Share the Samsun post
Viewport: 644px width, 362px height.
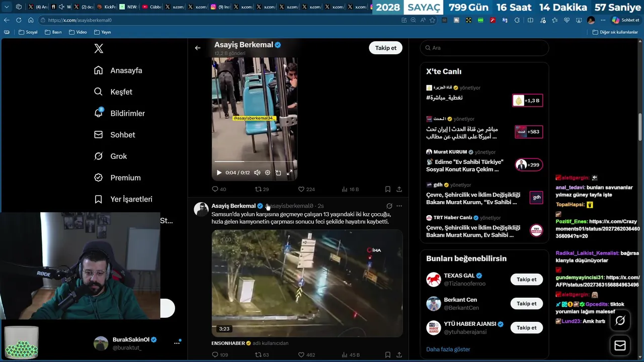pyautogui.click(x=399, y=354)
